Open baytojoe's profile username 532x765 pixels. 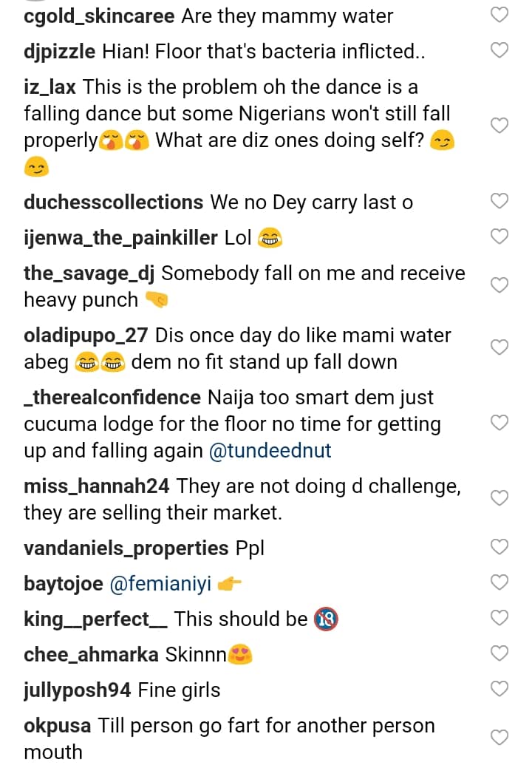tap(64, 585)
